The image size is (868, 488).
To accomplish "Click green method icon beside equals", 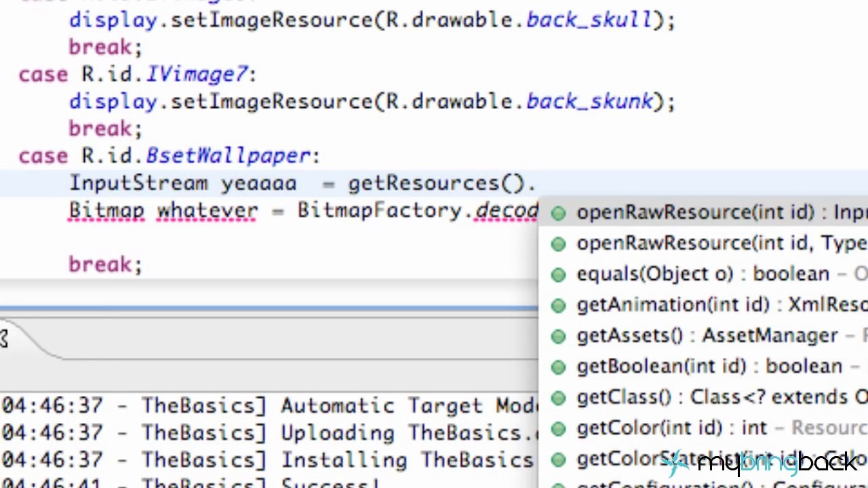I will pos(558,275).
